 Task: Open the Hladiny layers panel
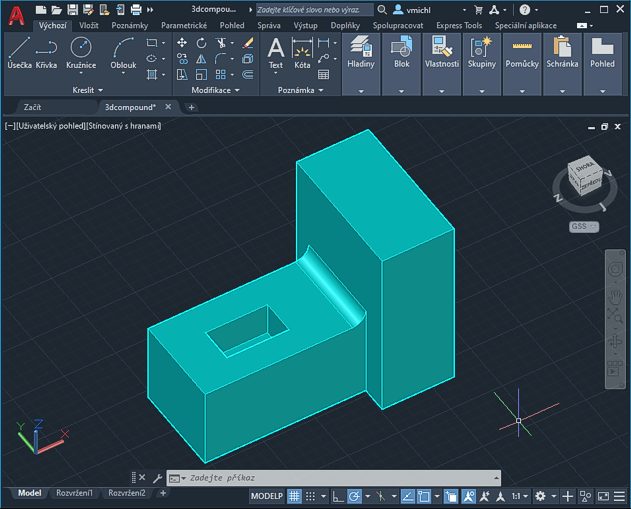pos(360,52)
